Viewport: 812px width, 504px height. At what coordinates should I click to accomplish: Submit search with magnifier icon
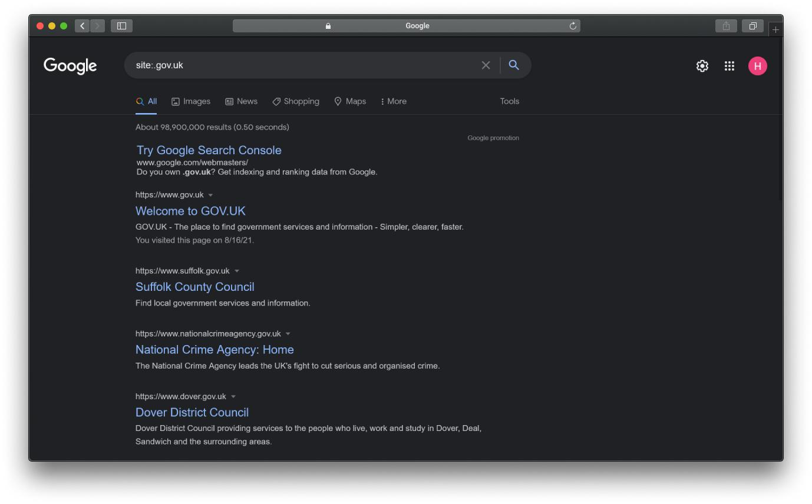(x=514, y=65)
